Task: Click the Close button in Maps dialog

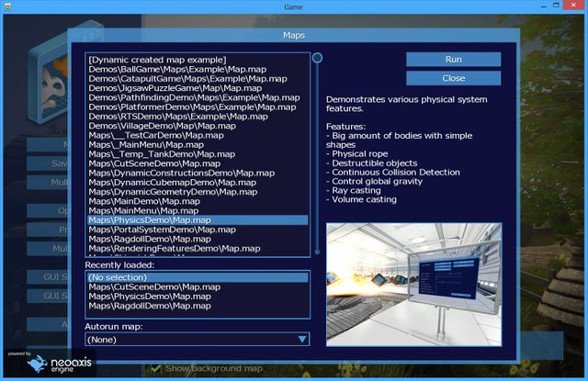Action: pos(453,78)
